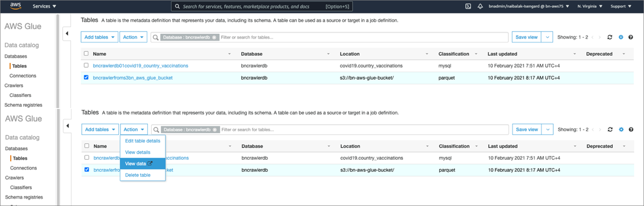Click the search magnifier in the upper table filter
644x206 pixels.
[155, 37]
